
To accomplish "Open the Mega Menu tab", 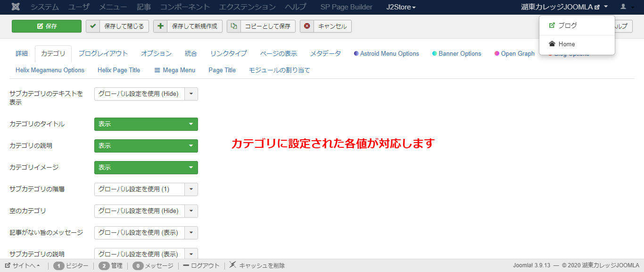I will pyautogui.click(x=174, y=70).
